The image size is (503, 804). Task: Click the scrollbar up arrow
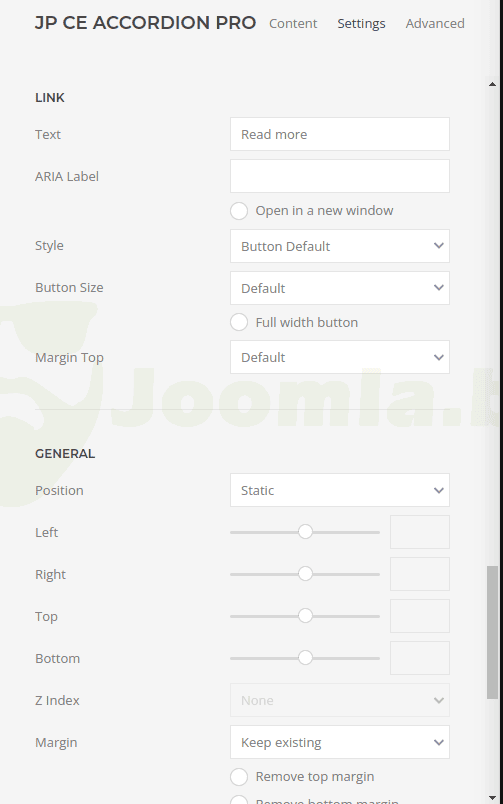pyautogui.click(x=492, y=84)
